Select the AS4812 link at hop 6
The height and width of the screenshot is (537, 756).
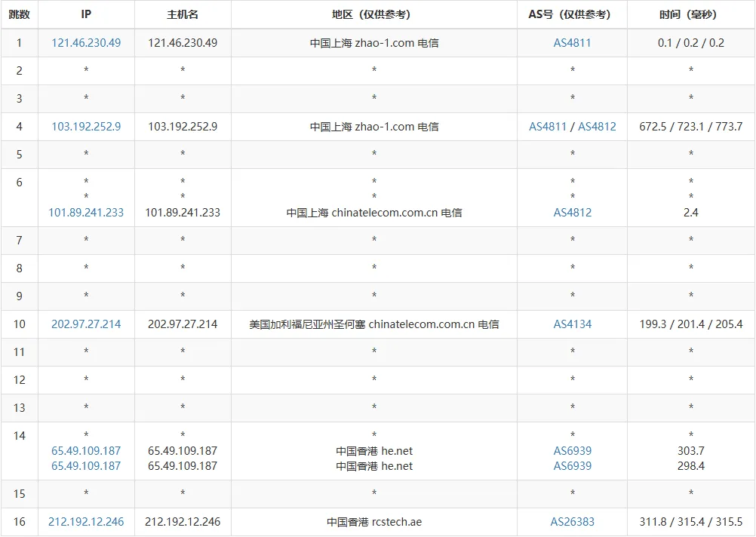(571, 213)
